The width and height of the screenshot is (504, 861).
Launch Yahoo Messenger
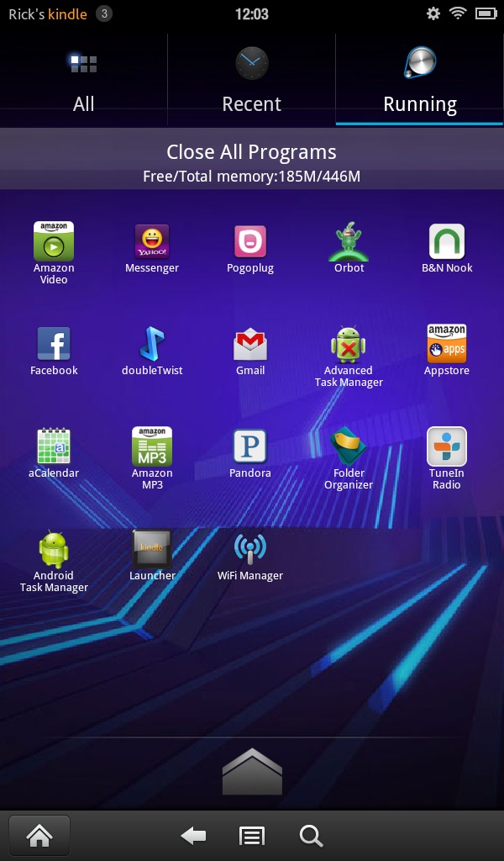(x=152, y=241)
